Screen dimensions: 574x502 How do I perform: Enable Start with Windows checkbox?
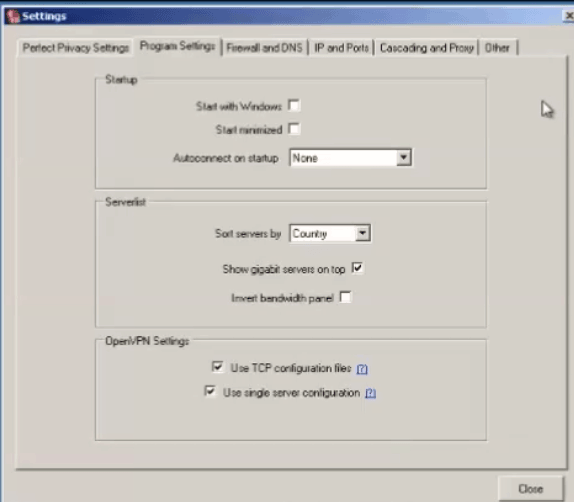[294, 105]
